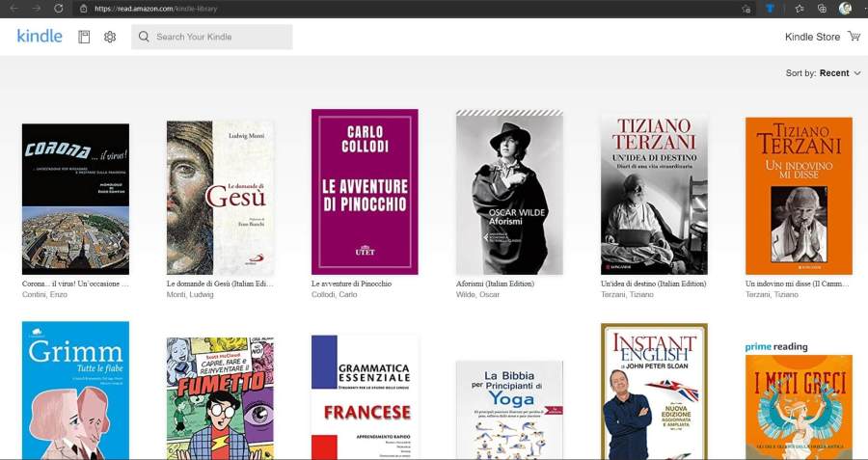Viewport: 868px width, 460px height.
Task: Reload the page in browser
Action: coord(58,9)
